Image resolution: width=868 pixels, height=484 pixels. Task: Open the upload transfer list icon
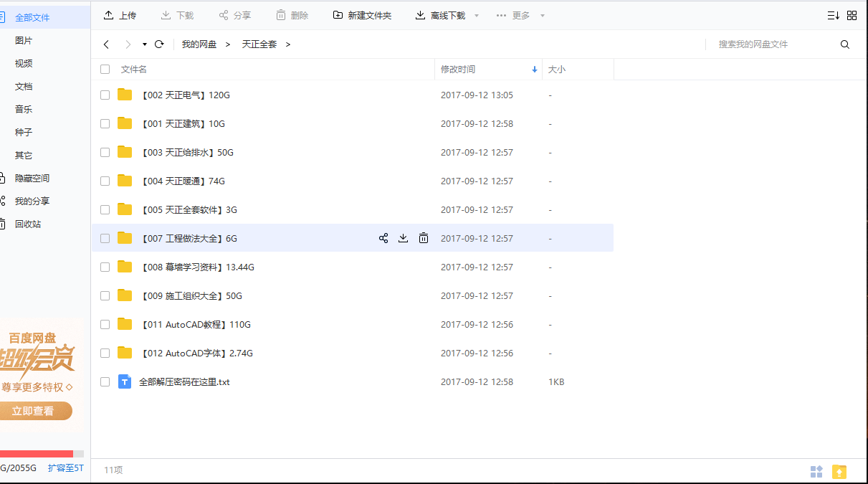click(839, 471)
